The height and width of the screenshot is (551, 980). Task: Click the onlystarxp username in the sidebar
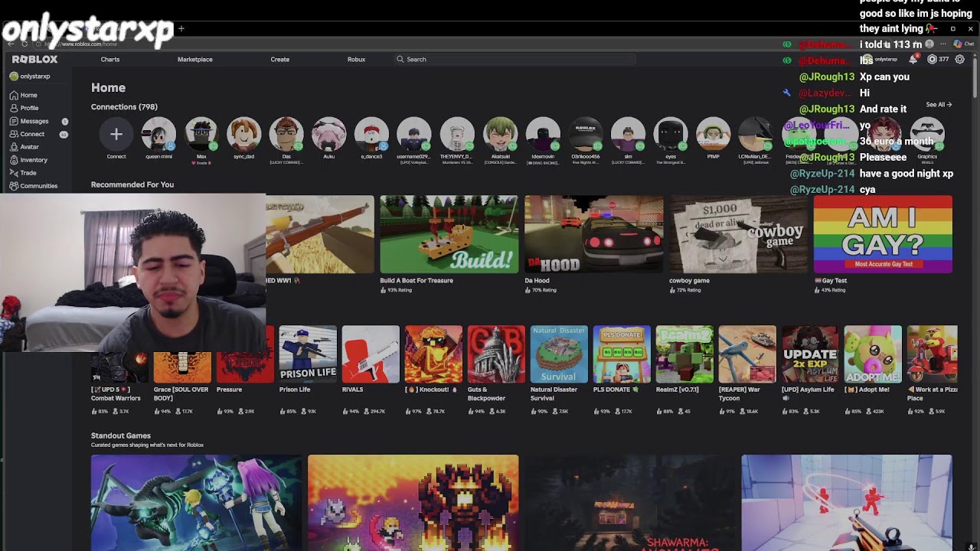(35, 77)
